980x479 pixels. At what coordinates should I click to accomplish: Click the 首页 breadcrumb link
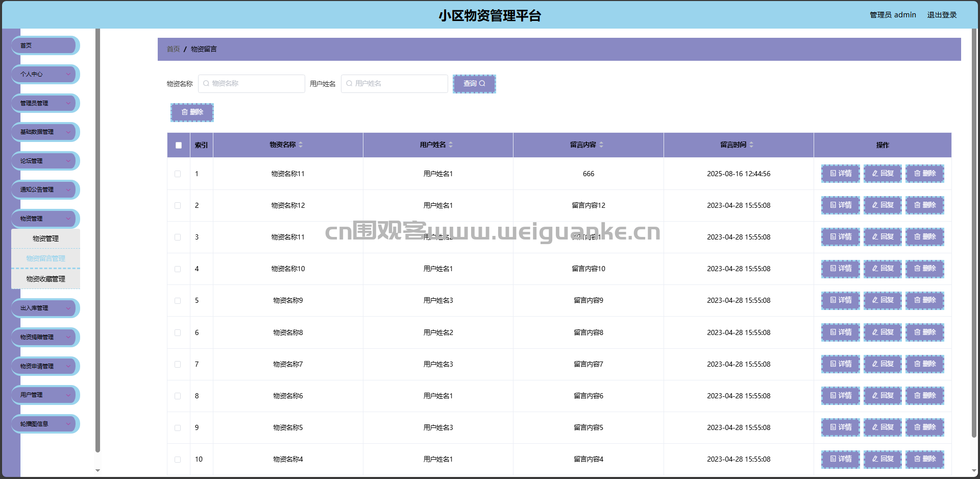pyautogui.click(x=173, y=49)
